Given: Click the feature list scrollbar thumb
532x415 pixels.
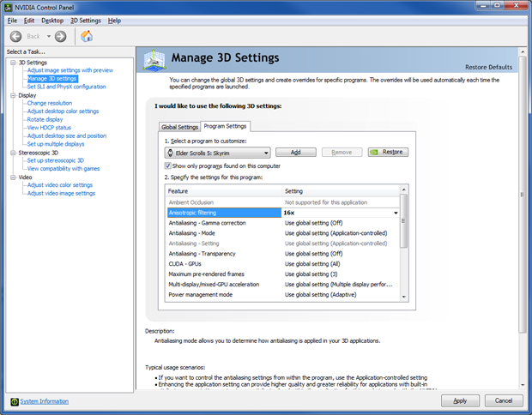Looking at the screenshot, I should pyautogui.click(x=404, y=221).
